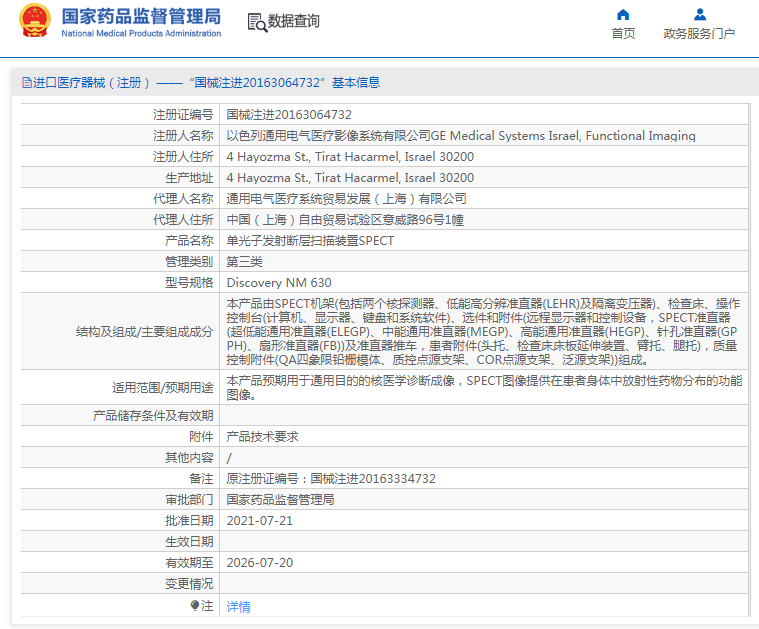759x629 pixels.
Task: Click the lightbulb icon next to 注
Action: click(195, 605)
